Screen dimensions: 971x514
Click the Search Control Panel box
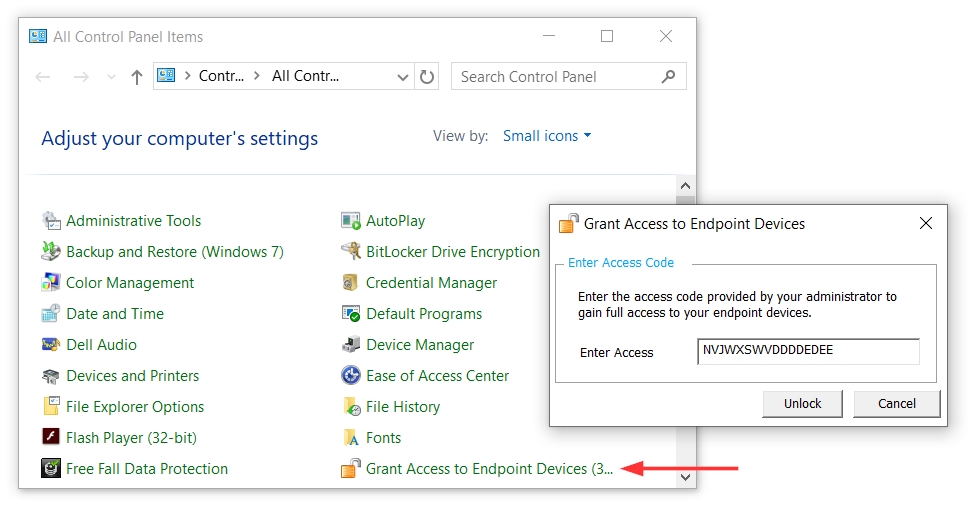pyautogui.click(x=555, y=77)
